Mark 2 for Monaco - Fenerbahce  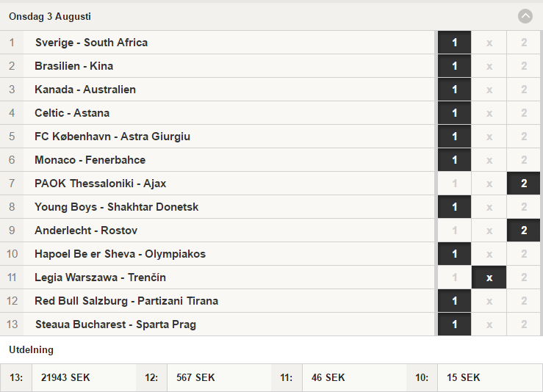pos(524,160)
